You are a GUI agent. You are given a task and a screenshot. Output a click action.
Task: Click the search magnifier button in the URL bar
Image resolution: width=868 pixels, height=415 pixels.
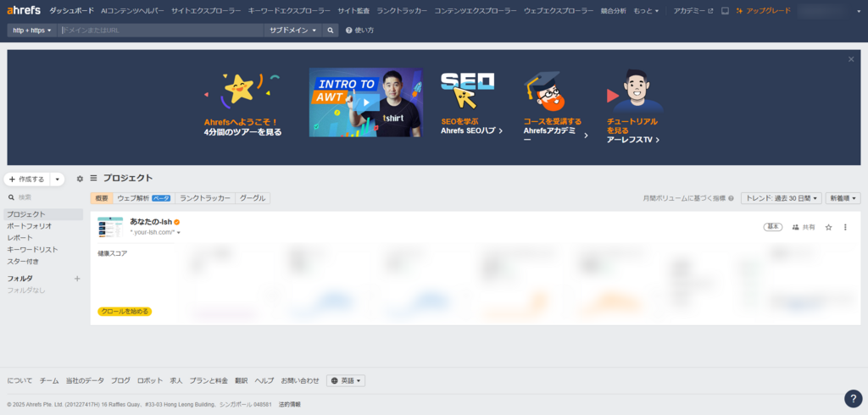point(331,30)
